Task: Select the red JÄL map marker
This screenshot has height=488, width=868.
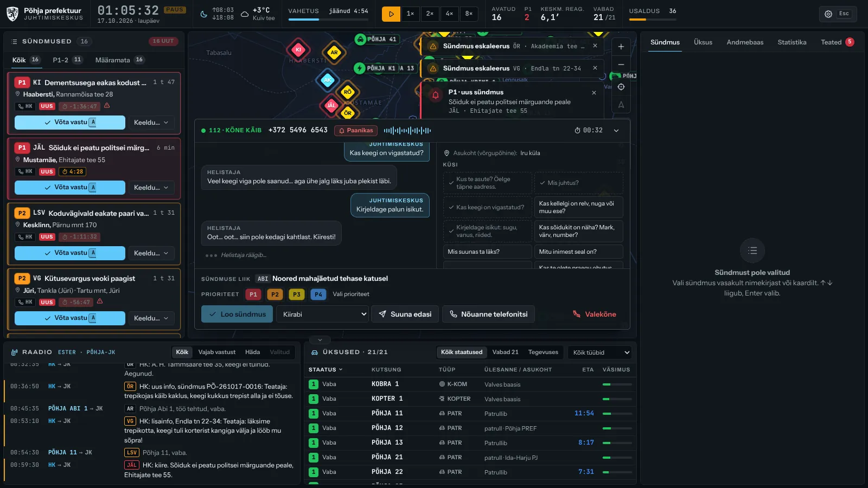Action: [x=331, y=105]
